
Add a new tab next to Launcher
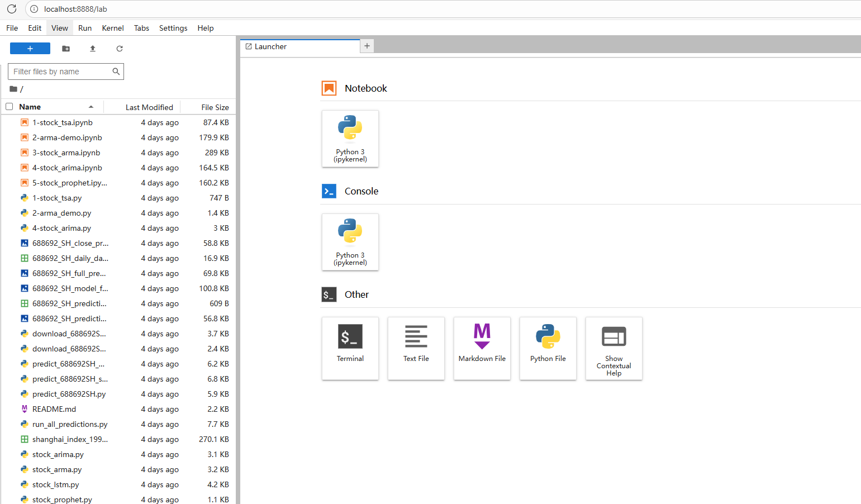coord(367,46)
